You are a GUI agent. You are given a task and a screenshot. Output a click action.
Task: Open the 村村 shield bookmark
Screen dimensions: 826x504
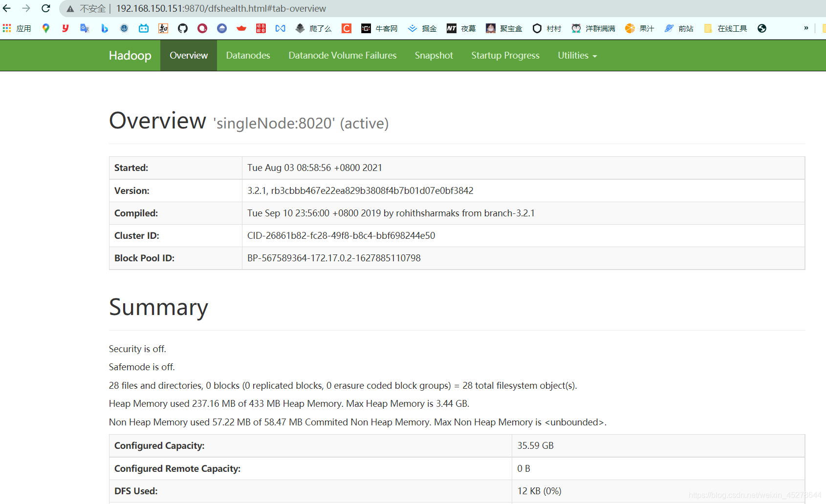point(547,28)
